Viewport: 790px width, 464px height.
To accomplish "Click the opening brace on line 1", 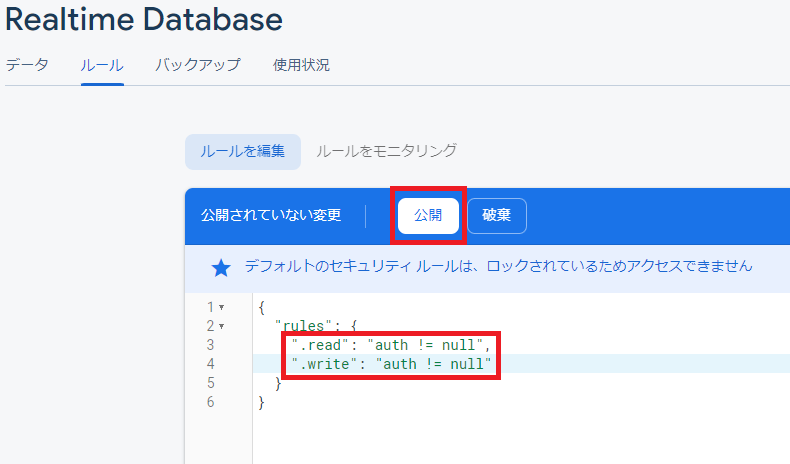I will (261, 307).
